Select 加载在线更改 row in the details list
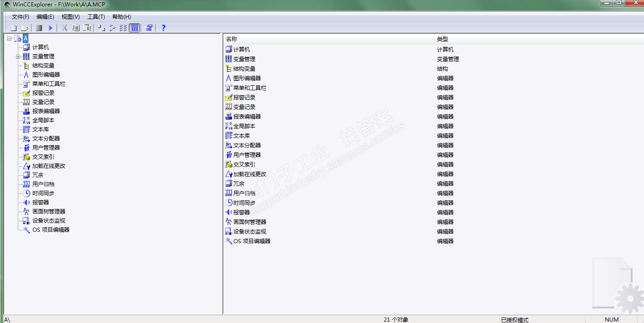The image size is (644, 323). tap(433, 174)
